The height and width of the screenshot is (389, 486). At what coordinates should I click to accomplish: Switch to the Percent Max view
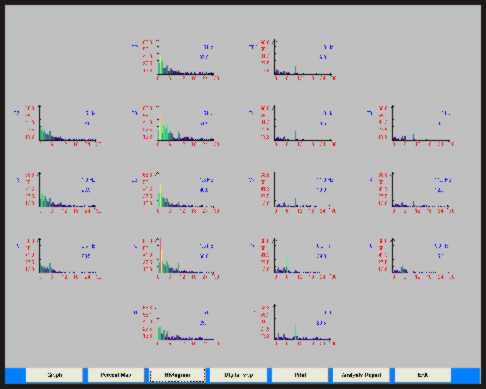[116, 375]
